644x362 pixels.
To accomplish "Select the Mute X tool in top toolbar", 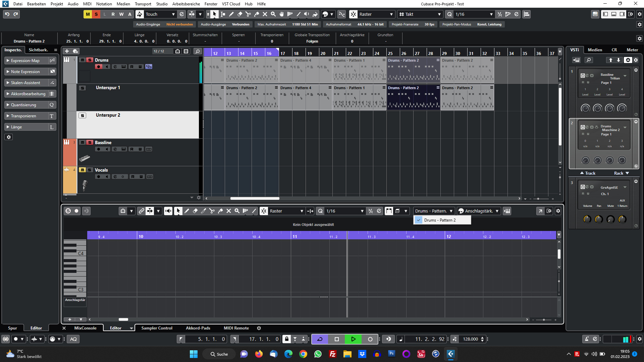I will pos(265,14).
